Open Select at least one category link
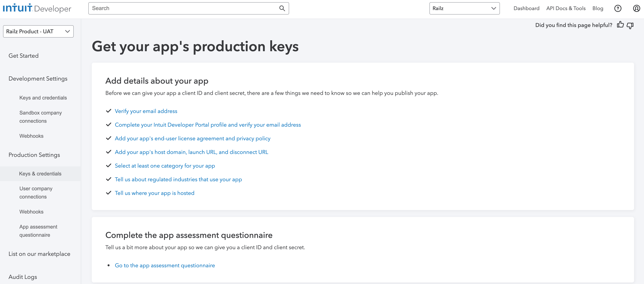This screenshot has width=644, height=284. (x=165, y=166)
